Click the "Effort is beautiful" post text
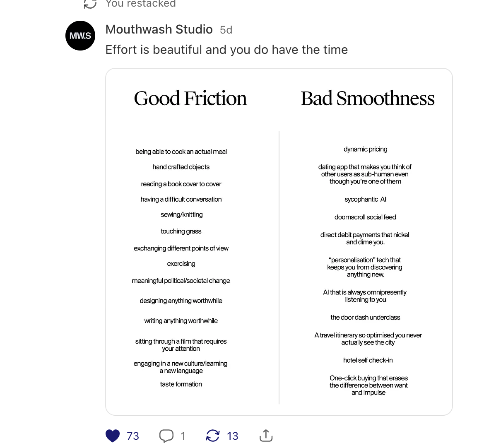The height and width of the screenshot is (448, 496). tap(226, 50)
